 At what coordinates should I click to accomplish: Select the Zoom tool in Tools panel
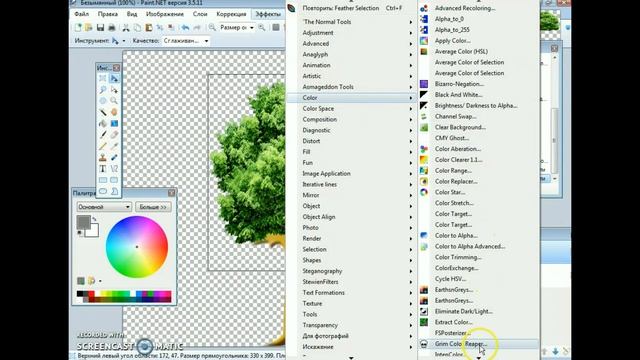click(x=114, y=101)
